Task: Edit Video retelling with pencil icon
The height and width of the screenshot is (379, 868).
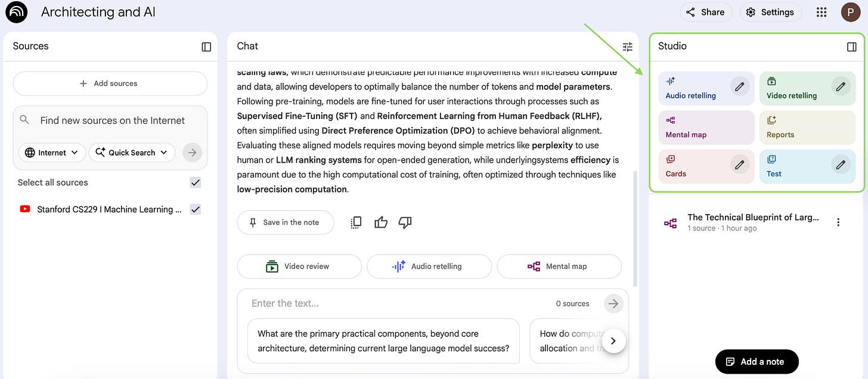Action: tap(841, 87)
